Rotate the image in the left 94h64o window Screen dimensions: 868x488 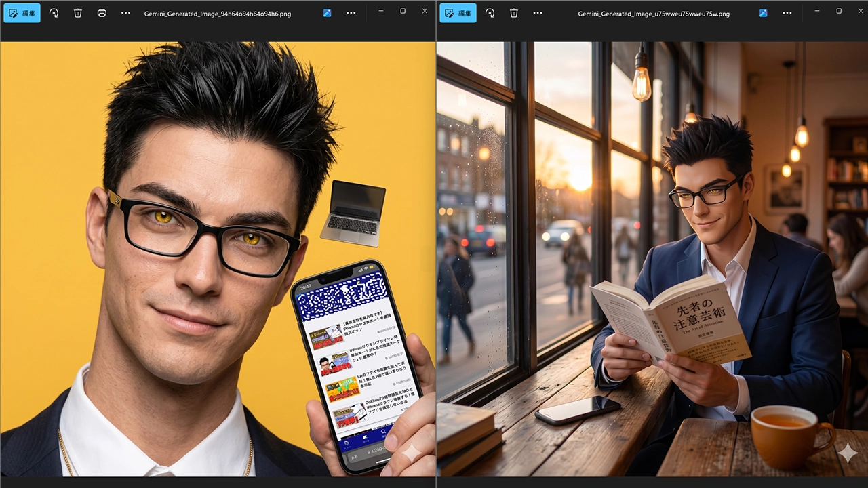[x=54, y=13]
